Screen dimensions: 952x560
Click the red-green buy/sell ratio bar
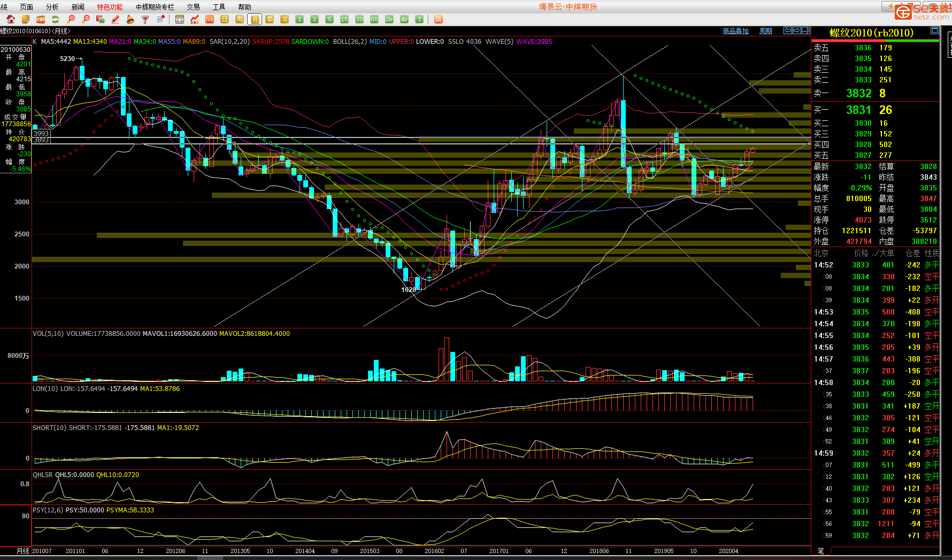tap(875, 41)
